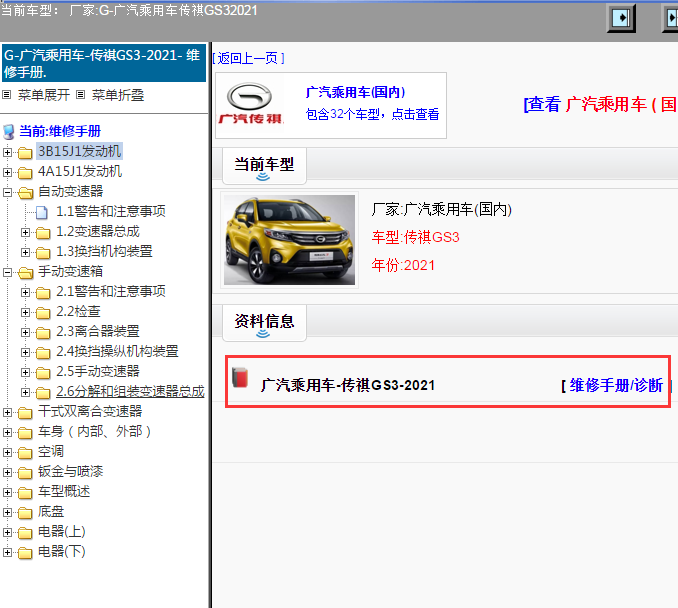This screenshot has width=678, height=608.
Task: Select the 1.1警告和注意事项 tree item
Action: point(111,211)
